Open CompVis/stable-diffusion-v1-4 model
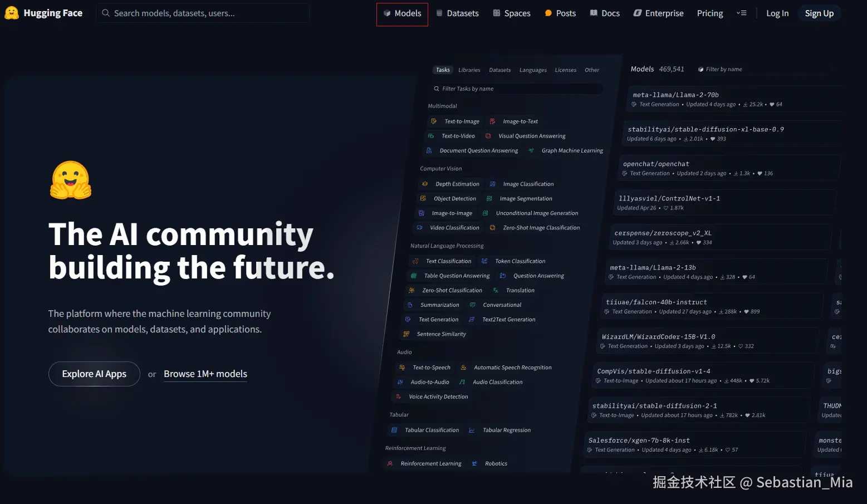This screenshot has width=867, height=504. pyautogui.click(x=704, y=375)
